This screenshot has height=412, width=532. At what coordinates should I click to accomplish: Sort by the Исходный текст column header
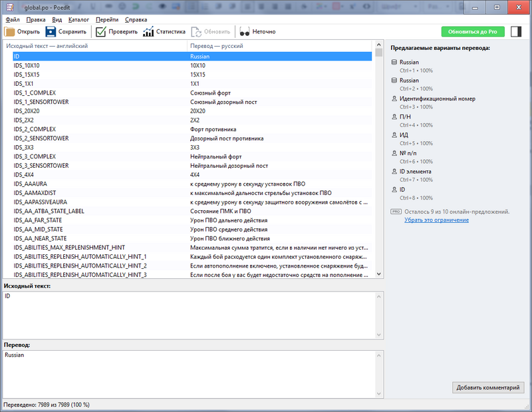point(47,46)
